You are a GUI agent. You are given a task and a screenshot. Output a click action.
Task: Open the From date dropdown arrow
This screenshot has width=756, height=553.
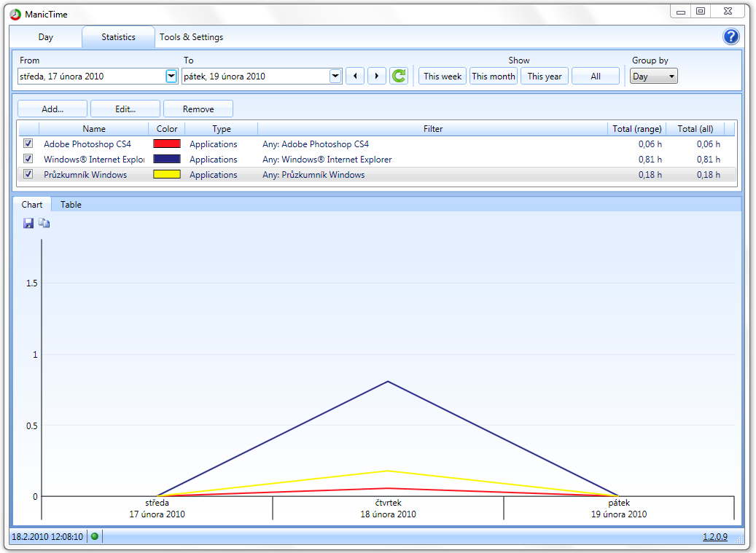click(171, 76)
